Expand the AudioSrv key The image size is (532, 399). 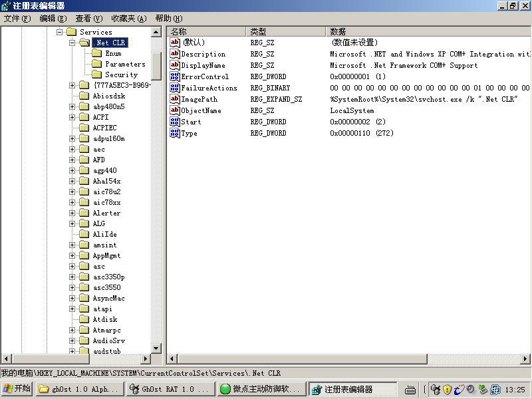coord(72,340)
